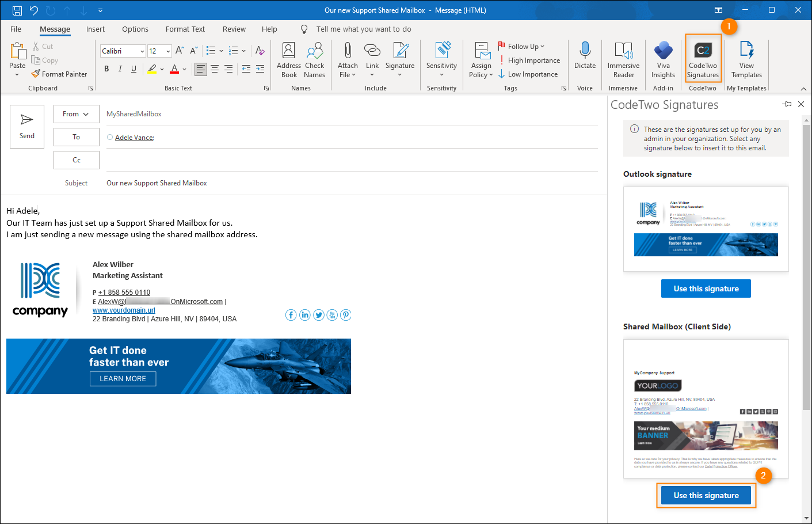The image size is (812, 524).
Task: Toggle Underline formatting
Action: coord(134,69)
